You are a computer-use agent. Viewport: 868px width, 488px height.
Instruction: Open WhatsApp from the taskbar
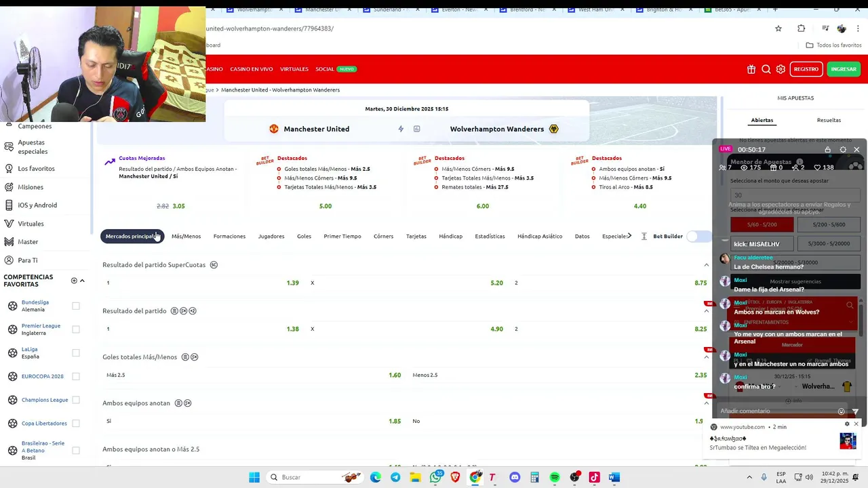click(435, 477)
